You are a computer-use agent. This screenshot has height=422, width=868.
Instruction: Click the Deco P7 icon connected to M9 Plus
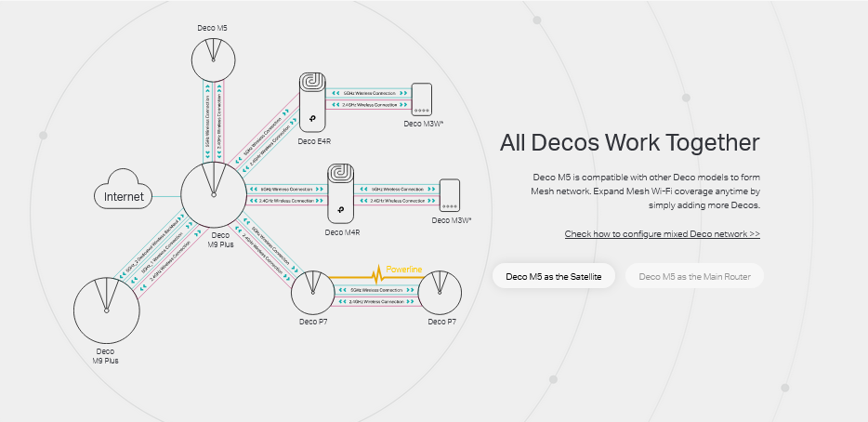(313, 292)
